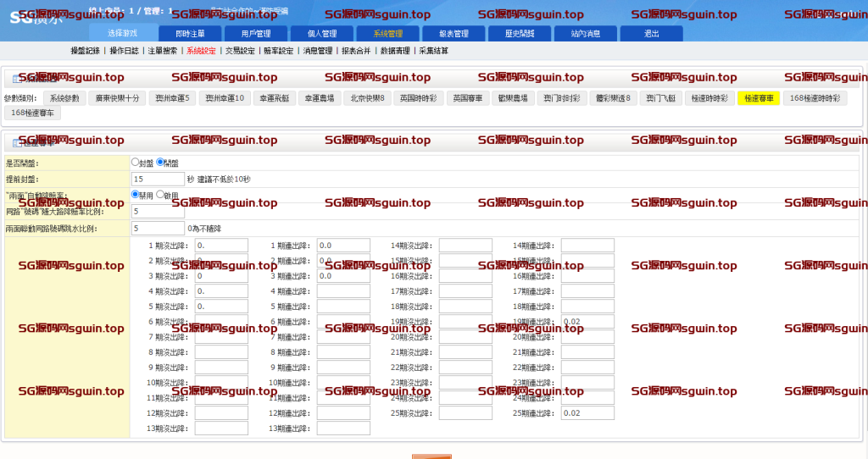Open the 操作日誌 submenu link
This screenshot has width=868, height=459.
point(124,51)
